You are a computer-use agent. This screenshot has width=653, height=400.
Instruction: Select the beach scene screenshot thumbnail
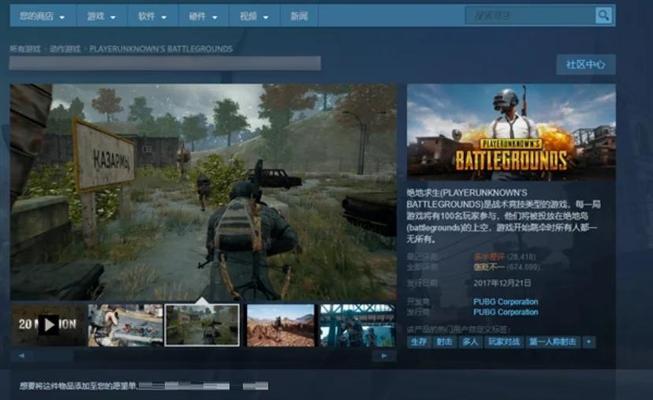point(125,325)
